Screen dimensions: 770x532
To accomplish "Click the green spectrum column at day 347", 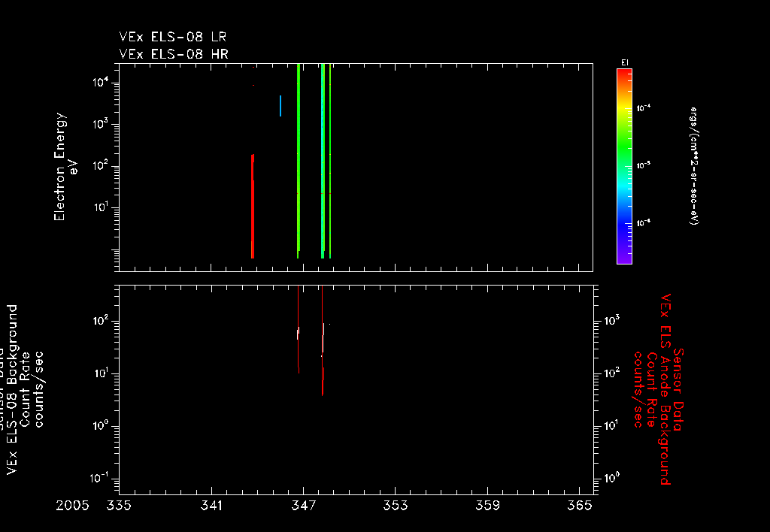I will click(298, 161).
